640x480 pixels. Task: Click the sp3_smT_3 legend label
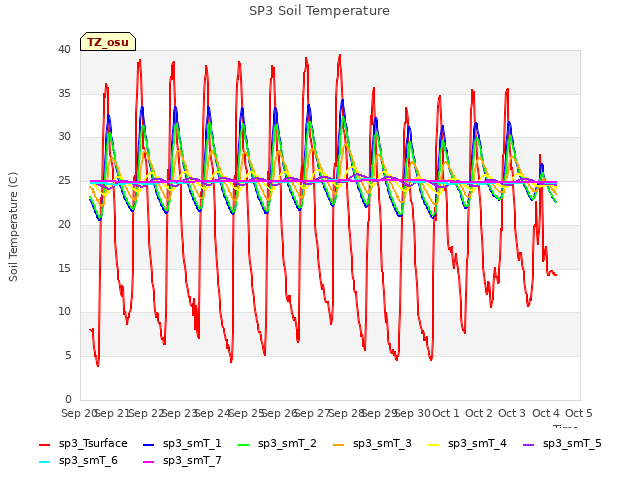382,443
